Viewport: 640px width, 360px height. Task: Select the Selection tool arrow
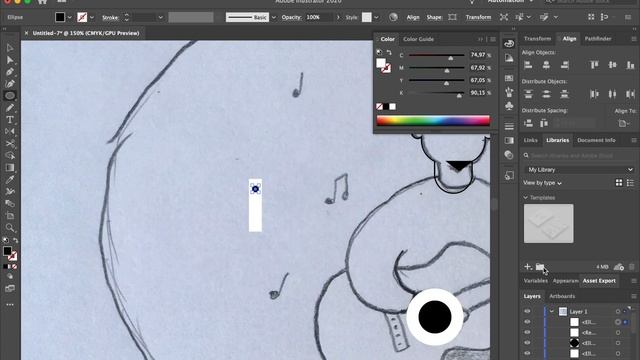[x=10, y=48]
